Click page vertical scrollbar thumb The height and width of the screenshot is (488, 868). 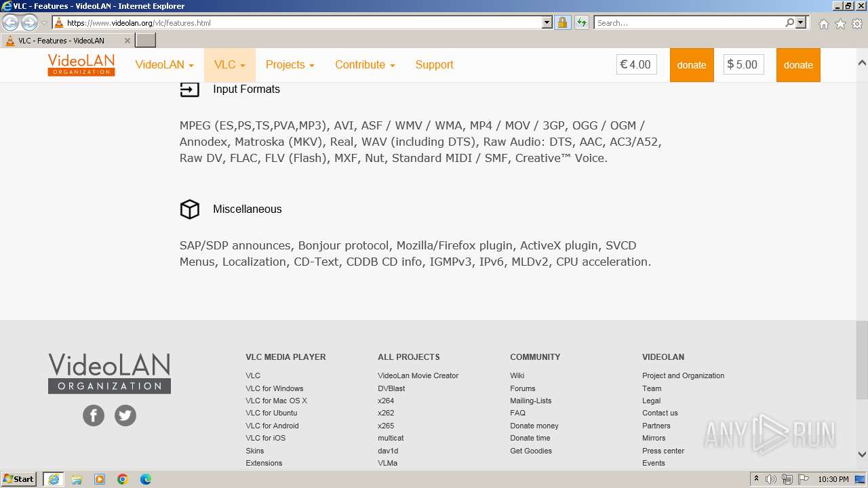[x=862, y=361]
